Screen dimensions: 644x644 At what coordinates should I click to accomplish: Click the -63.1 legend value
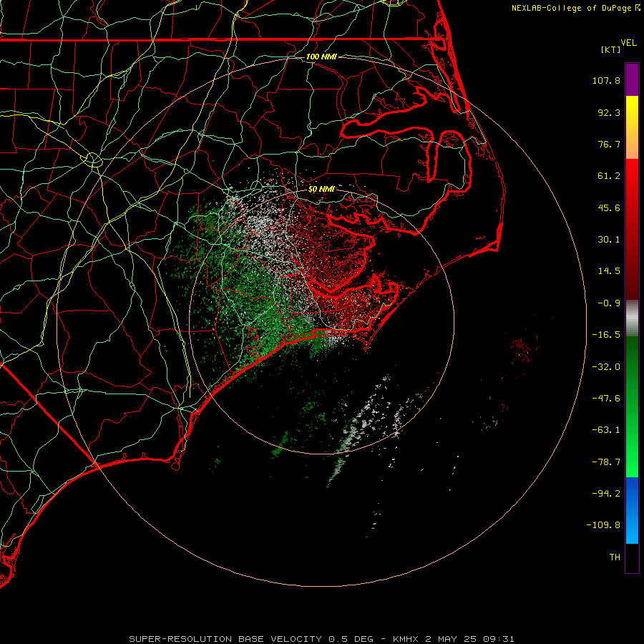[606, 430]
